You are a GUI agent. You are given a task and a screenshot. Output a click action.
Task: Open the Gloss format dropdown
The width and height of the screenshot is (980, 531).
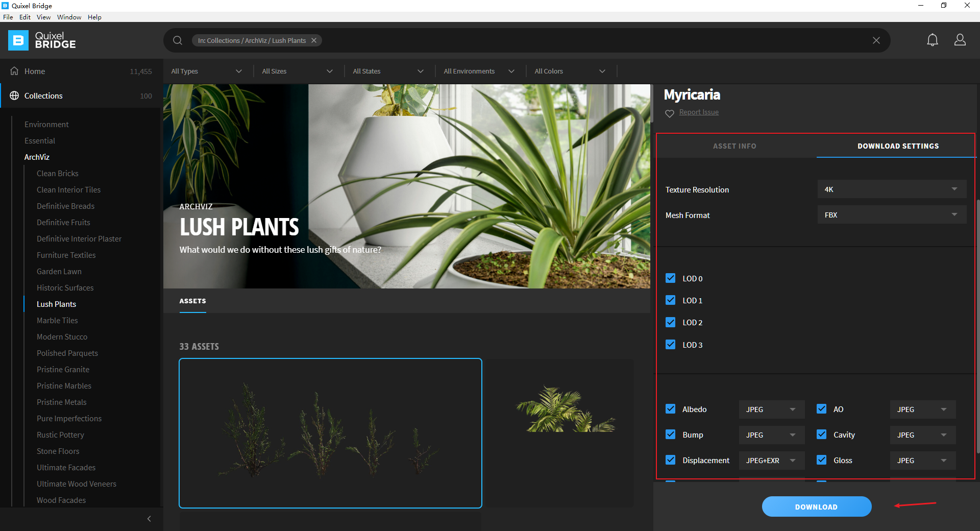(x=923, y=461)
